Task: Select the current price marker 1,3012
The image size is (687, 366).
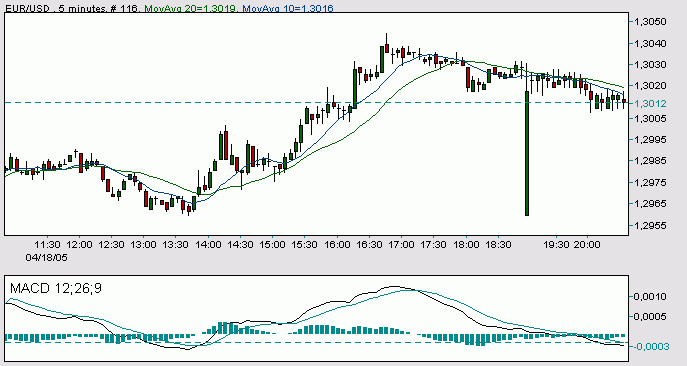Action: pyautogui.click(x=650, y=103)
